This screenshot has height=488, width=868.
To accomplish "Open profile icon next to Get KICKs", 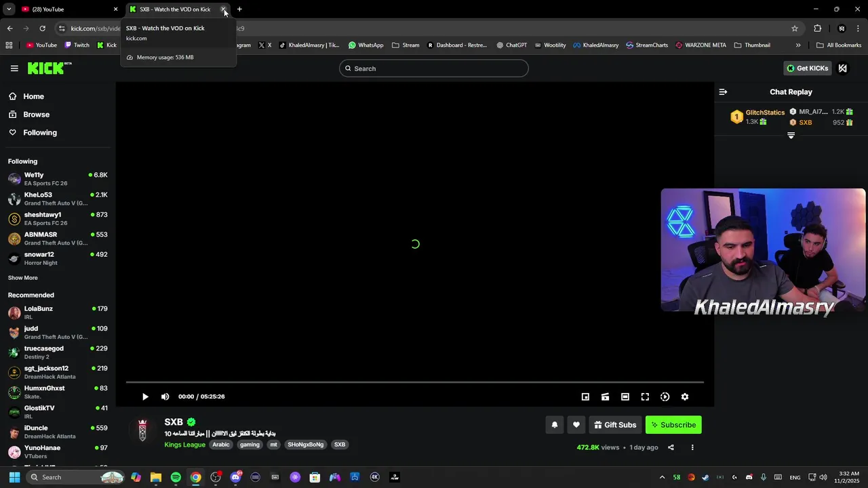I will point(842,68).
